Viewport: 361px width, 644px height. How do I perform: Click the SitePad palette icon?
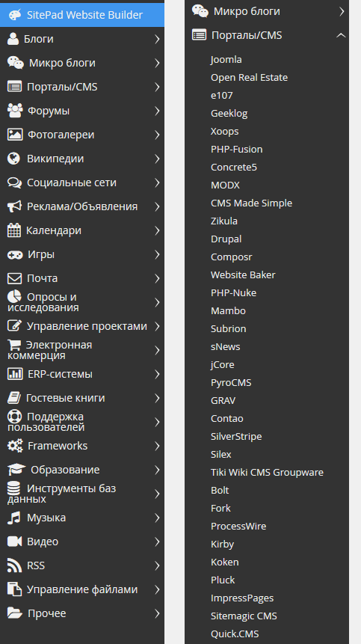pyautogui.click(x=14, y=15)
